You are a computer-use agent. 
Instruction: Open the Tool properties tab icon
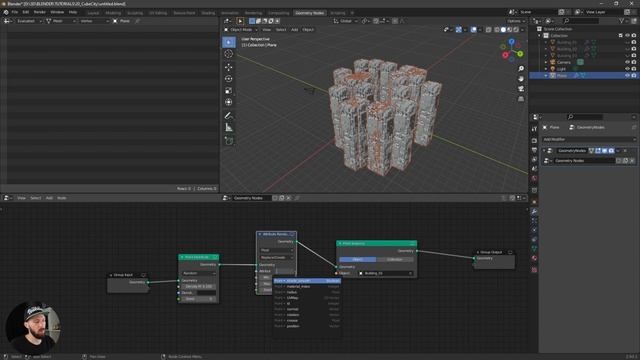(x=534, y=129)
